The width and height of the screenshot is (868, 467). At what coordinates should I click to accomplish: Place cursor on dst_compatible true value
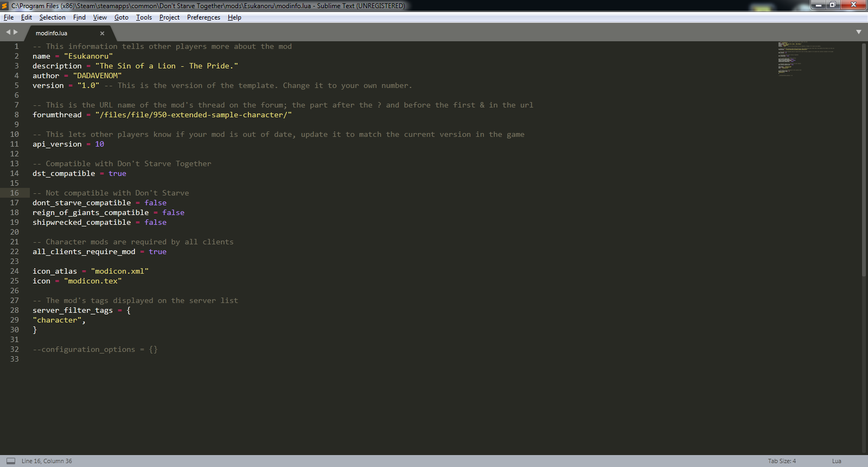[x=117, y=173]
